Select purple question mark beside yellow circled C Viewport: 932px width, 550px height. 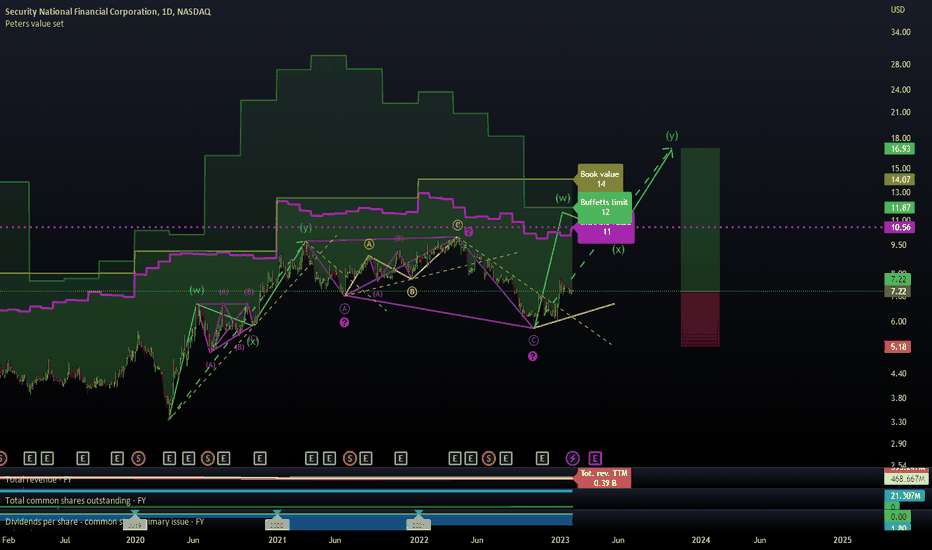pyautogui.click(x=468, y=232)
